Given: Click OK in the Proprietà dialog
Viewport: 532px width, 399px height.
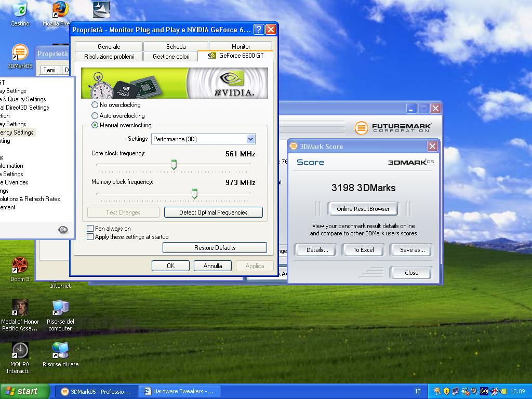Looking at the screenshot, I should click(170, 266).
